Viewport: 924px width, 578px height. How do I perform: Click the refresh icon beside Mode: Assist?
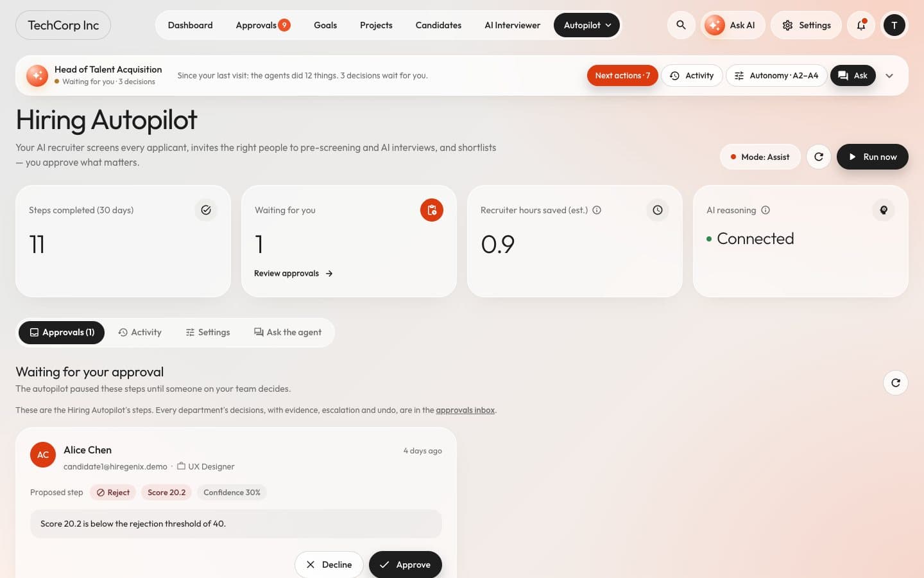pyautogui.click(x=819, y=157)
